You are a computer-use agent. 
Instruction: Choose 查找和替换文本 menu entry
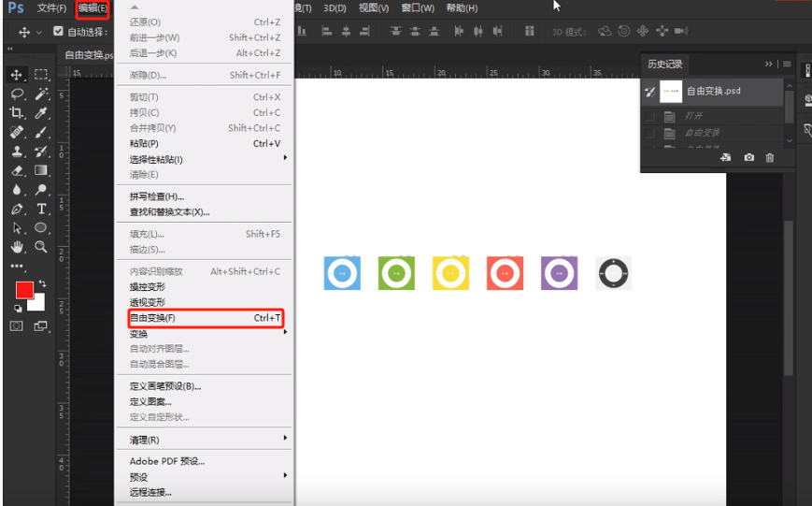point(205,212)
